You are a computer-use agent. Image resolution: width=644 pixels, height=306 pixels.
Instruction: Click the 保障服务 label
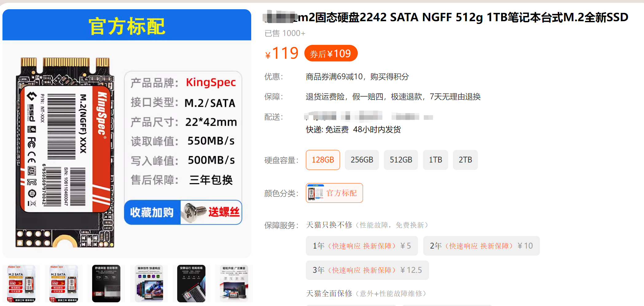(x=281, y=225)
